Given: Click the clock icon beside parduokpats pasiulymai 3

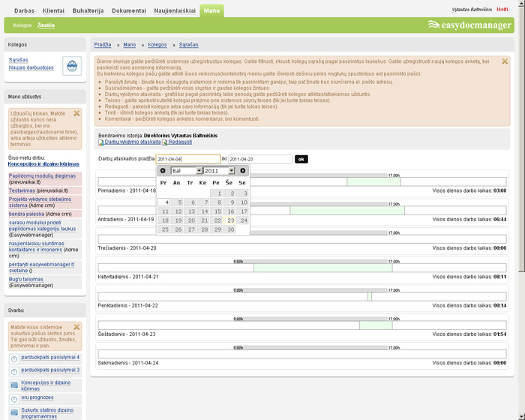Looking at the screenshot, I should pyautogui.click(x=14, y=372).
